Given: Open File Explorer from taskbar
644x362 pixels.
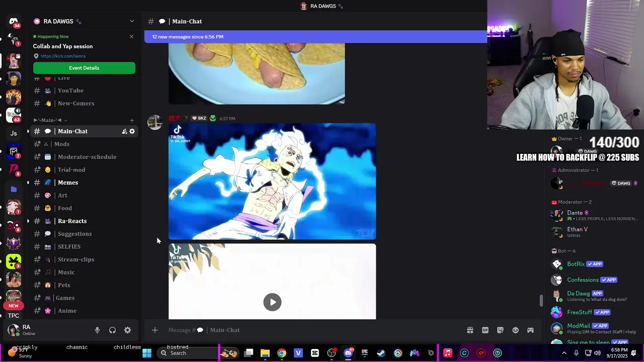Looking at the screenshot, I should pos(265,353).
